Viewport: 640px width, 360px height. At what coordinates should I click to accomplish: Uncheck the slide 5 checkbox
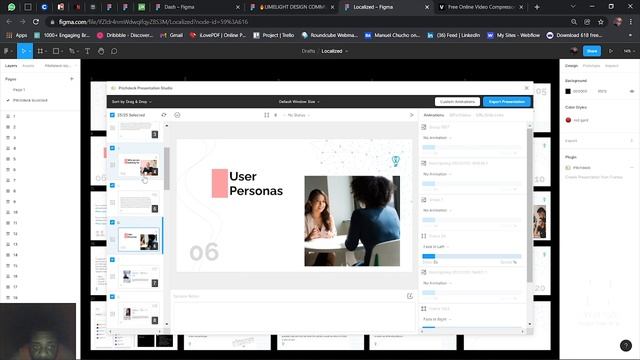click(112, 185)
